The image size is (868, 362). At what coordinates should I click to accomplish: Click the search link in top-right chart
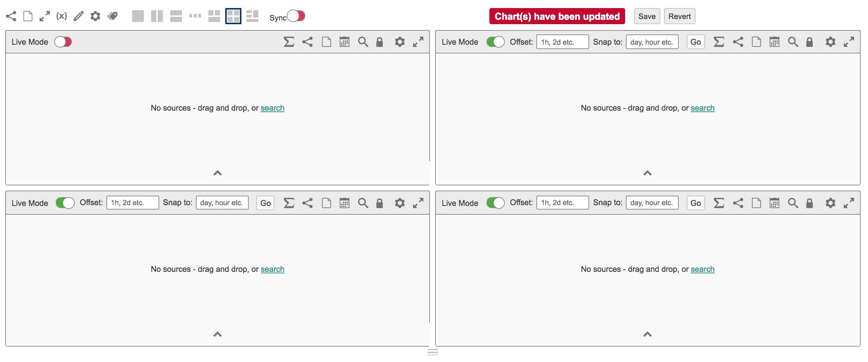703,108
